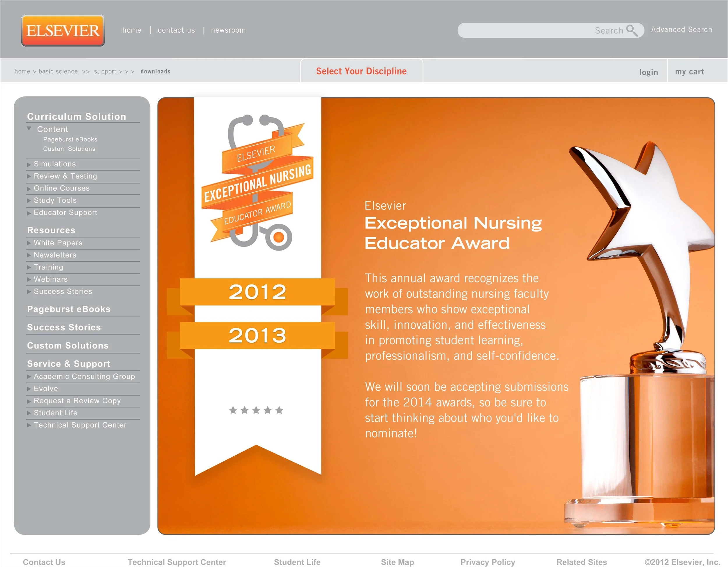Select the Resources heading
Screen dimensions: 728x568
tap(51, 230)
